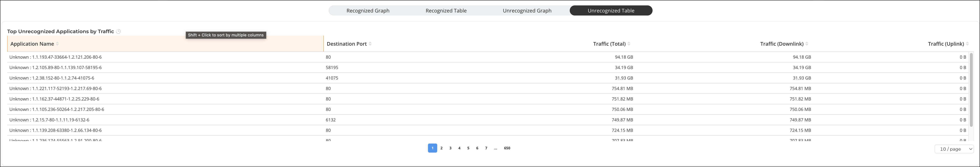Open the 10 / page dropdown
This screenshot has height=167, width=980.
coord(954,149)
